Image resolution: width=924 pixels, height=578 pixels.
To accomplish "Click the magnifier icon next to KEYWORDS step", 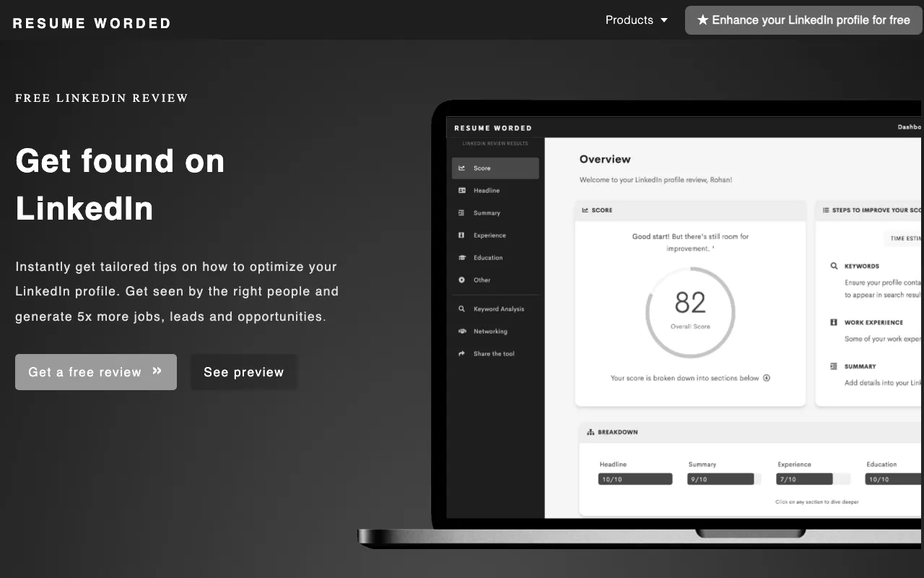I will tap(834, 266).
